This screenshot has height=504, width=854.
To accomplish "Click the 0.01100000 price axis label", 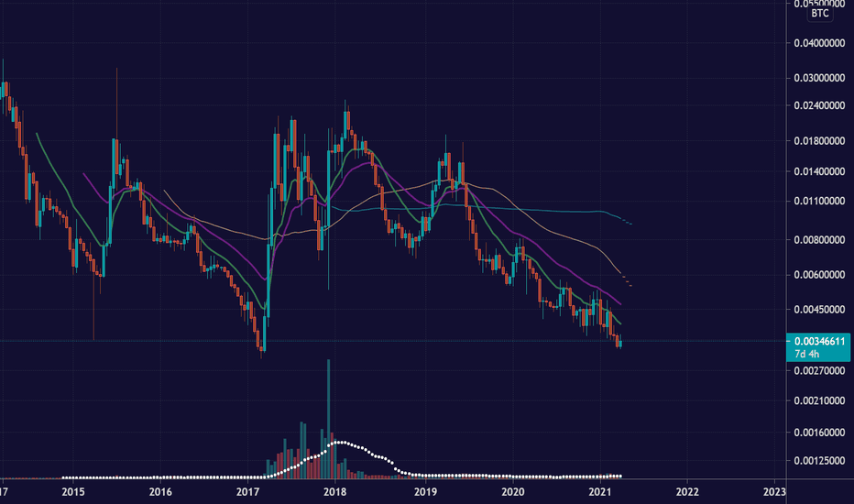I will pyautogui.click(x=820, y=201).
